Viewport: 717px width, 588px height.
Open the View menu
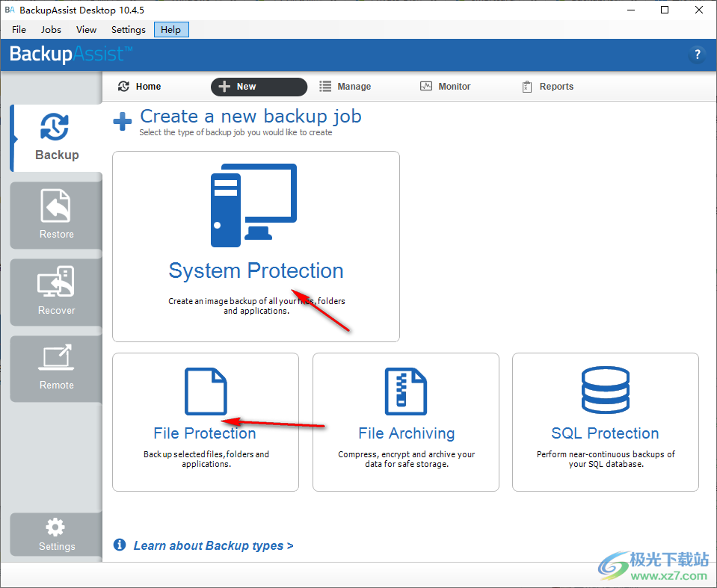(x=86, y=30)
